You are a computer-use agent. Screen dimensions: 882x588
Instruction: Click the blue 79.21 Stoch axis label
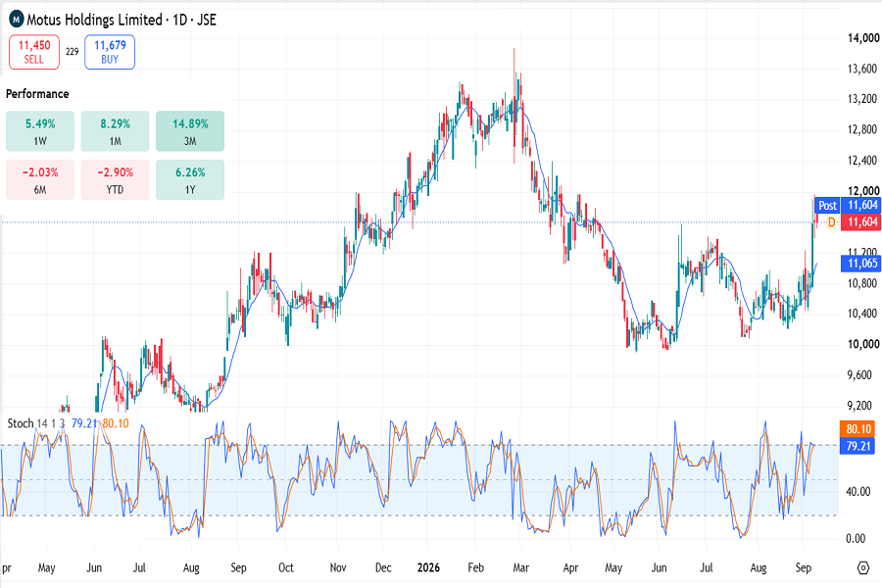pos(858,446)
